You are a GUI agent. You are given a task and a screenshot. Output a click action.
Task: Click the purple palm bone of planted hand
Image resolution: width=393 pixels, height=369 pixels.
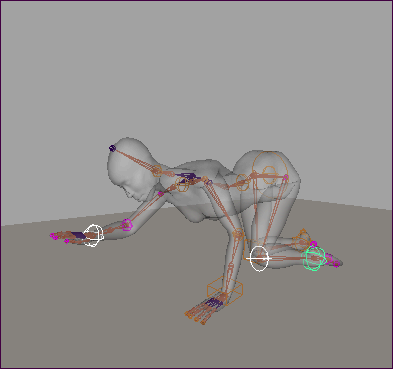pyautogui.click(x=213, y=303)
